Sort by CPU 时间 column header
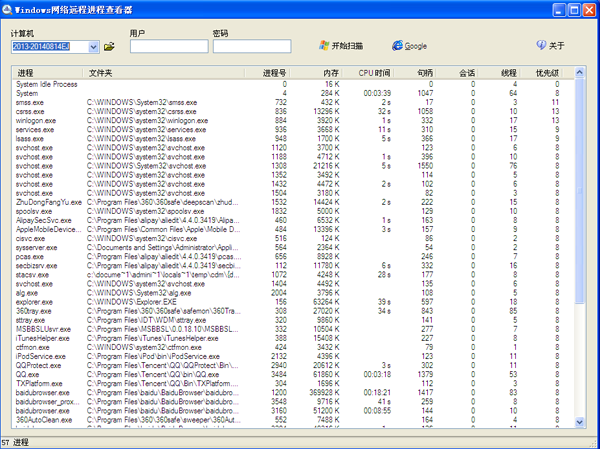Image resolution: width=600 pixels, height=449 pixels. coord(375,73)
